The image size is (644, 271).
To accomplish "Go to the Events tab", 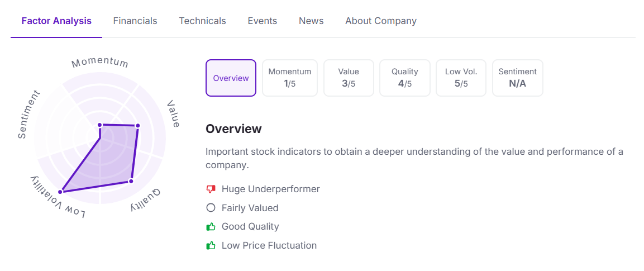I will (x=263, y=21).
